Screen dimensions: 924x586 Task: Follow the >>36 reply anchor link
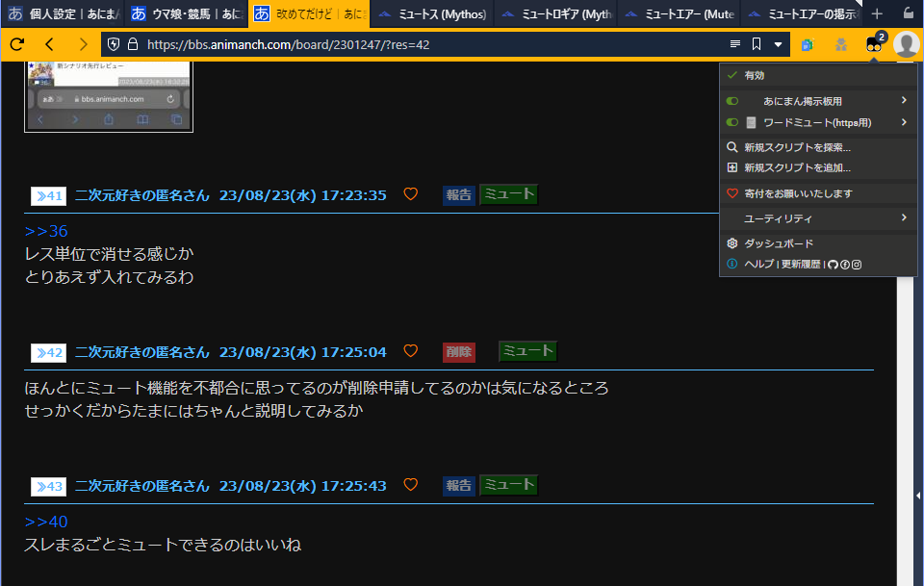pyautogui.click(x=46, y=231)
